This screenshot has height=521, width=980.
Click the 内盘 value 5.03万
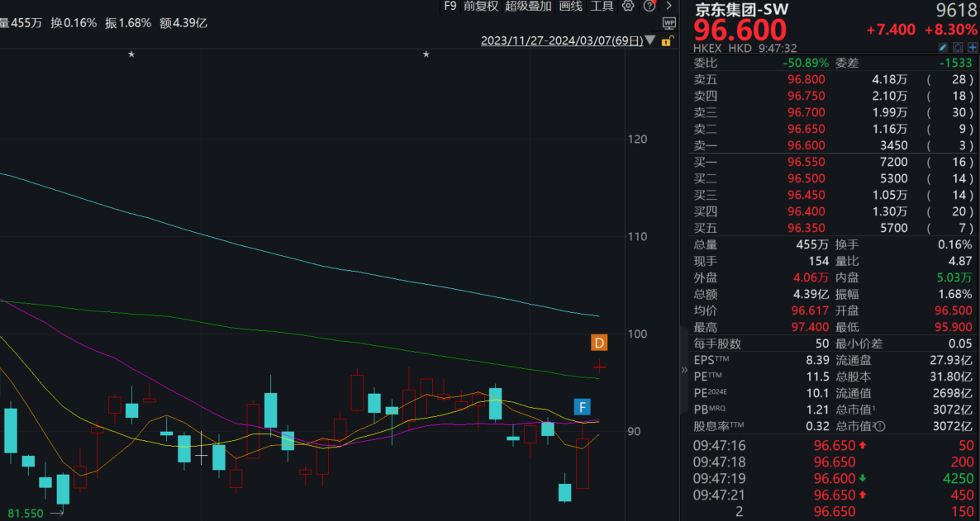pyautogui.click(x=955, y=277)
